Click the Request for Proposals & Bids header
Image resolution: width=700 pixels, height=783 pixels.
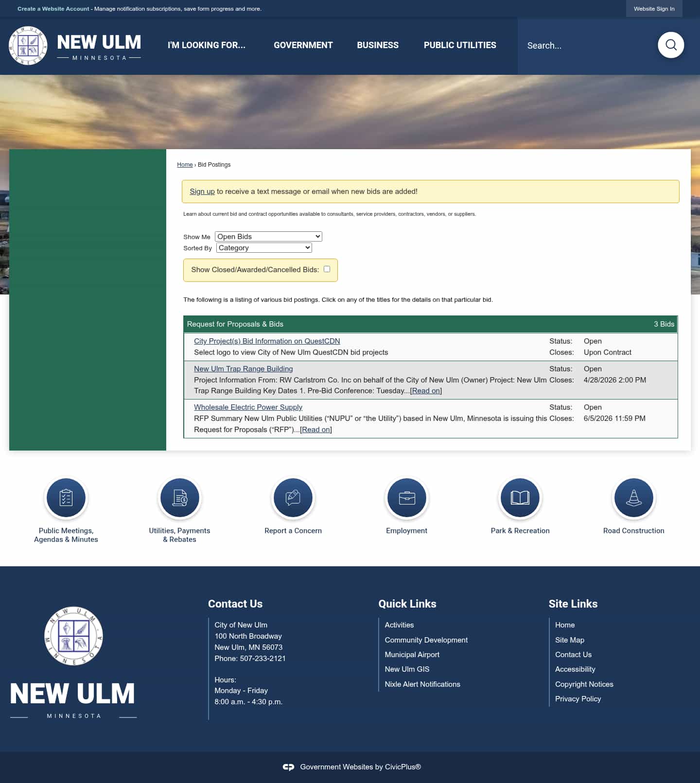(235, 324)
